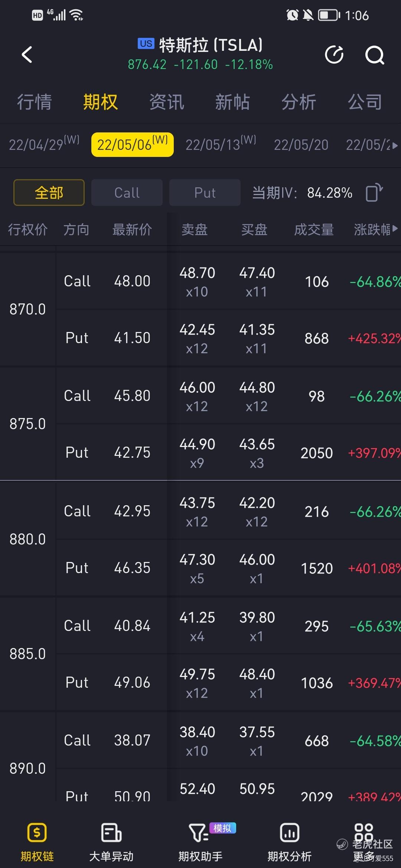
Task: Open the search magnifier icon
Action: pos(374,55)
